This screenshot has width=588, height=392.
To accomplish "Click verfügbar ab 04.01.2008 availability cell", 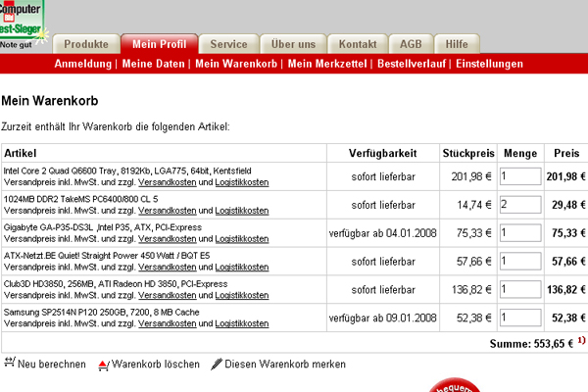I will (383, 233).
